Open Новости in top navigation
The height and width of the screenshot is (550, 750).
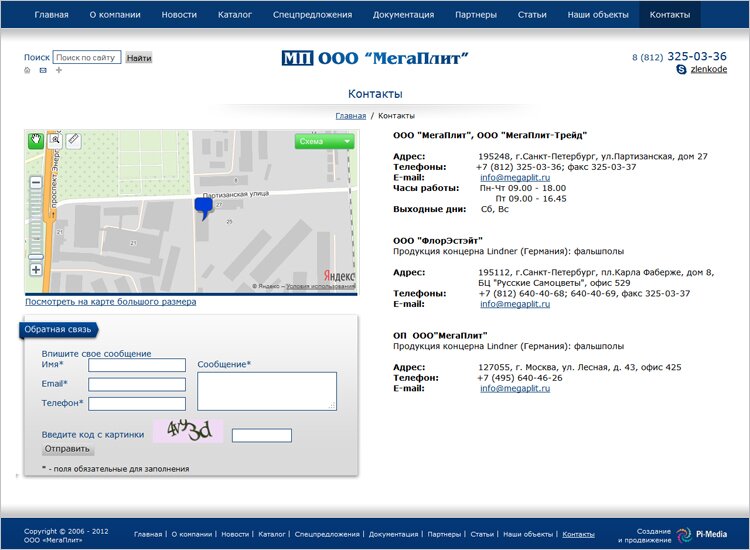(179, 14)
